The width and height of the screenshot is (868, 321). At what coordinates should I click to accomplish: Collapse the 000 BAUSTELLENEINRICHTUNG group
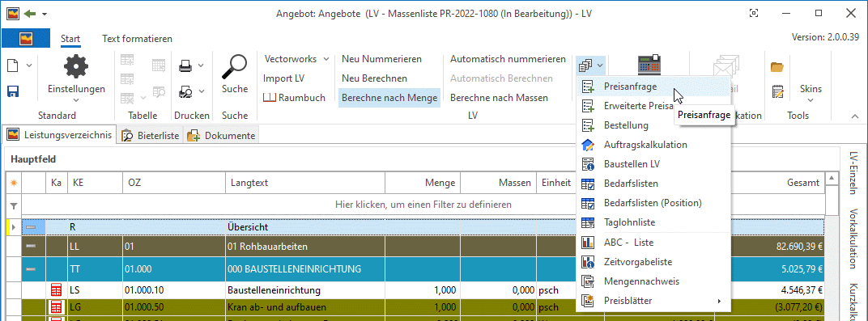click(x=31, y=269)
